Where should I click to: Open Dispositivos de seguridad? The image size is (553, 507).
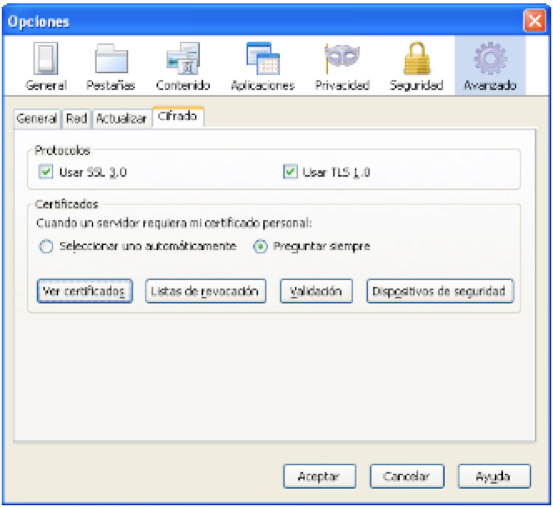tap(440, 291)
